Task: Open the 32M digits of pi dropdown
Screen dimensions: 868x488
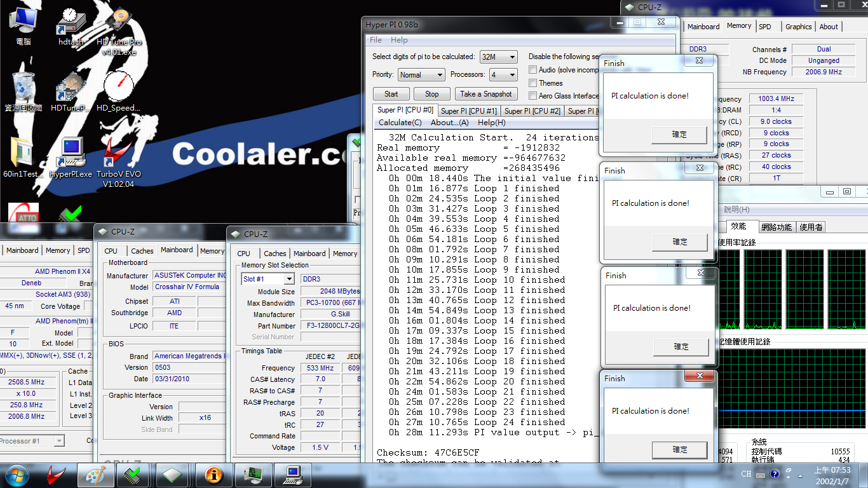Action: 499,57
